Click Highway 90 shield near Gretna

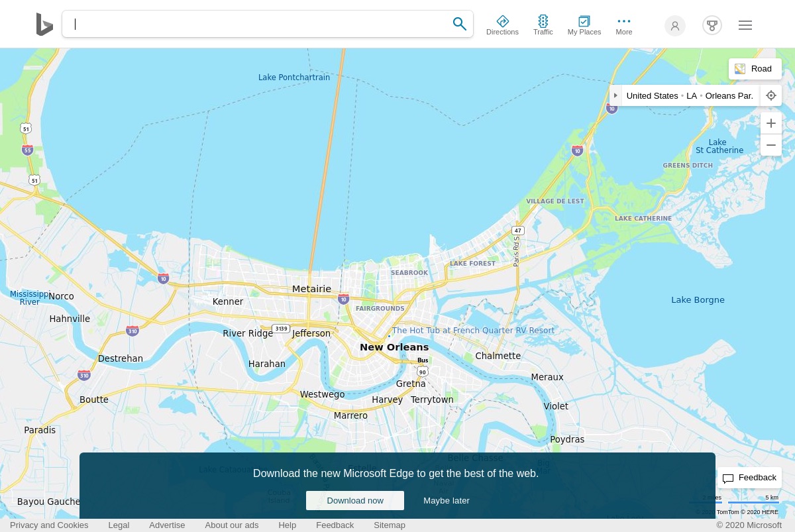coord(423,372)
